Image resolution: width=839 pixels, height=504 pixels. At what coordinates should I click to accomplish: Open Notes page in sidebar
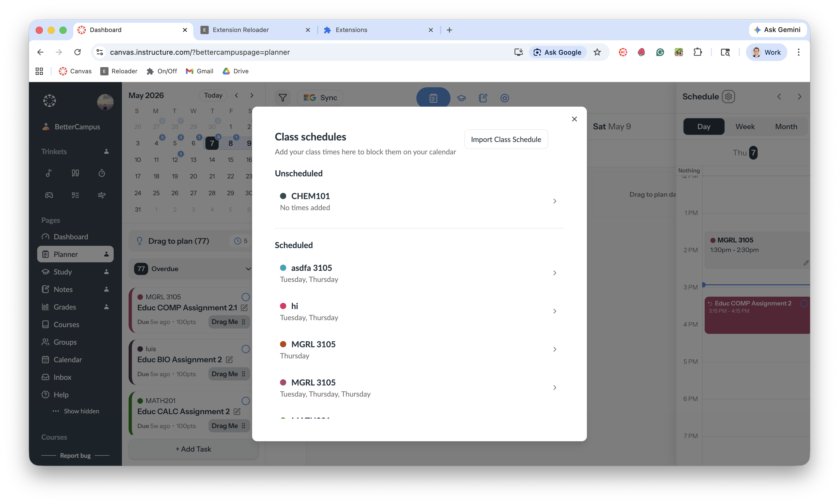pos(75,289)
